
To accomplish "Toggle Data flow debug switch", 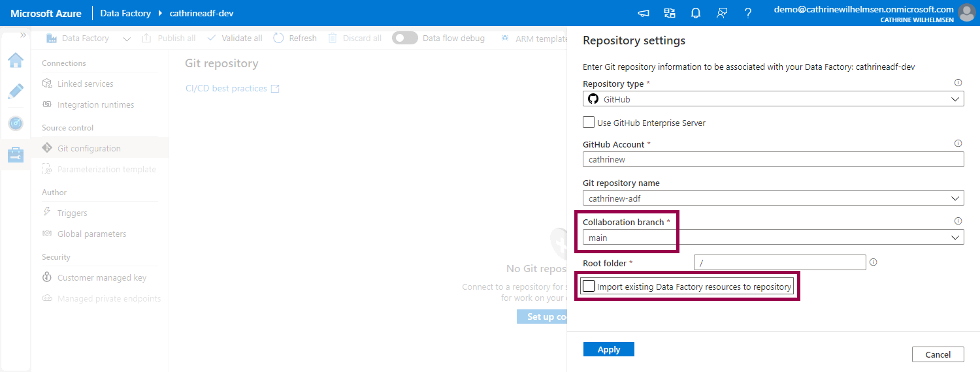I will point(405,39).
